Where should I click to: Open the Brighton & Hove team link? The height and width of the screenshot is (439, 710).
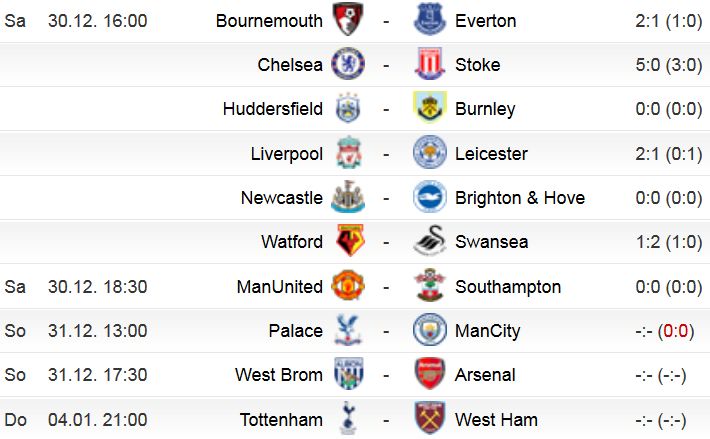pyautogui.click(x=520, y=198)
